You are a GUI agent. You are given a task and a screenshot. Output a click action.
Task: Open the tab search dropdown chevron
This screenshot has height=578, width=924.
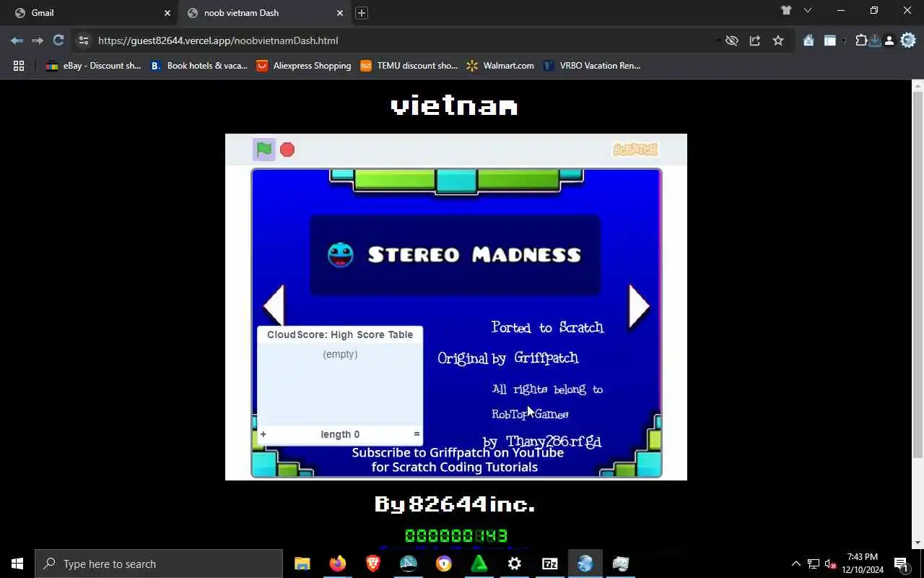[x=808, y=10]
